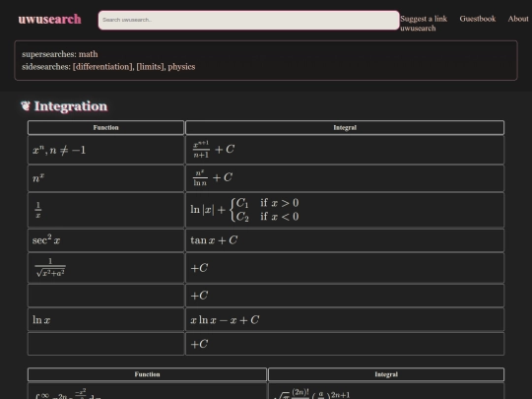
Task: Go to math supersearch
Action: click(89, 54)
